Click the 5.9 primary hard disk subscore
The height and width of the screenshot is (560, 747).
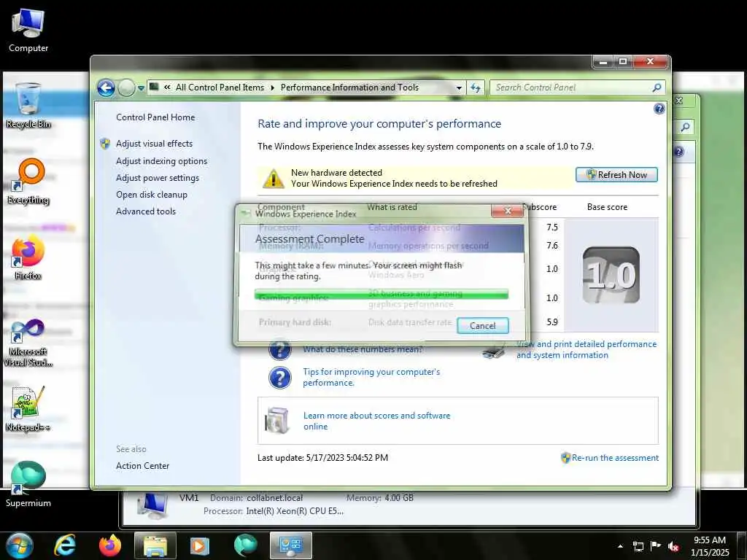552,322
